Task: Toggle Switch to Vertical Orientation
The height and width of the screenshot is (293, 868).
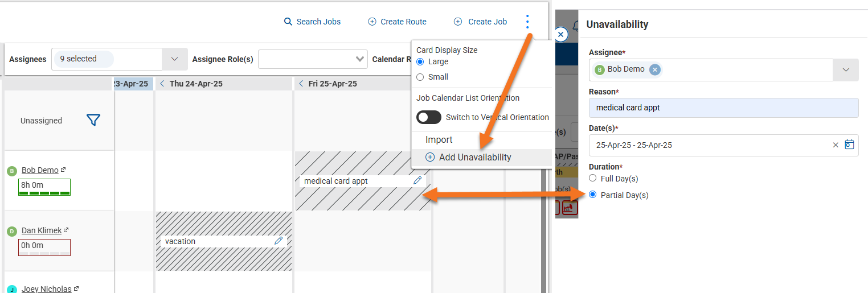Action: pyautogui.click(x=429, y=117)
